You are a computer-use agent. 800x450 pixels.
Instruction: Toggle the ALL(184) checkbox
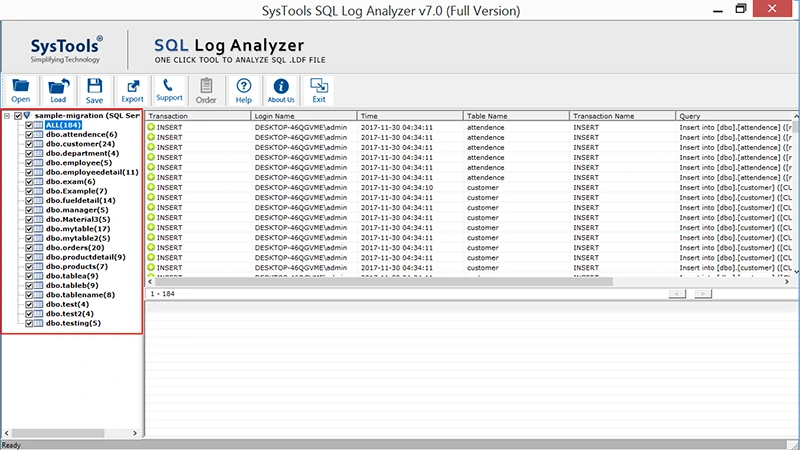29,125
